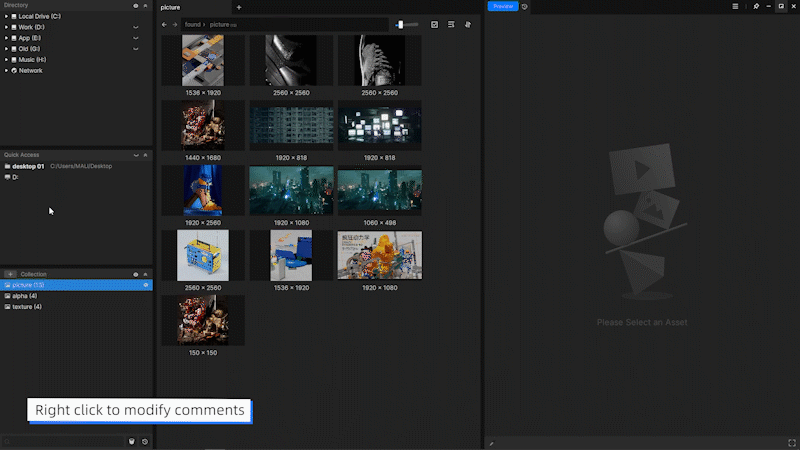Add a new collection with plus button
Viewport: 800px width, 450px height.
click(x=10, y=274)
